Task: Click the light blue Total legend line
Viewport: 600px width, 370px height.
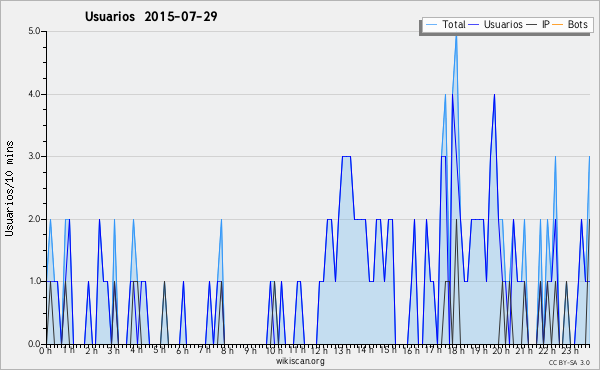Action: [431, 25]
